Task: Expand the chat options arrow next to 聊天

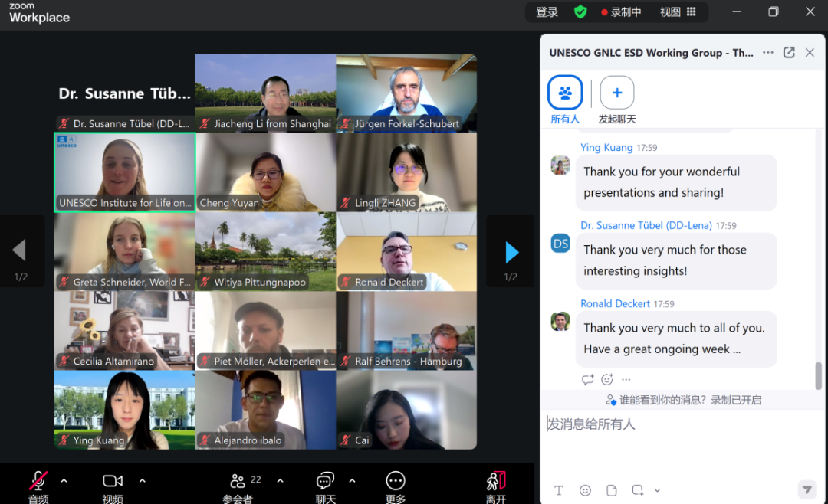Action: (352, 481)
